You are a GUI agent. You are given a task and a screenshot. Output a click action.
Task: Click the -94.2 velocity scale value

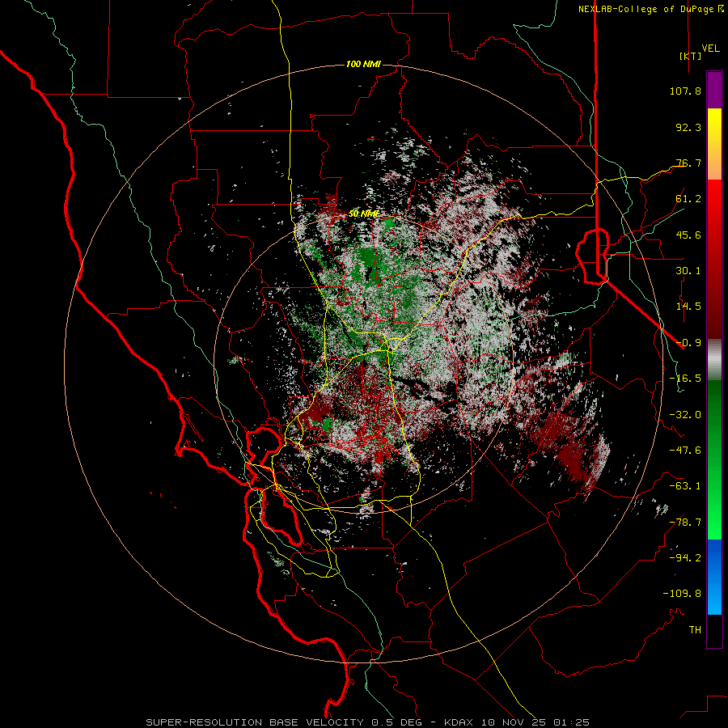[685, 558]
